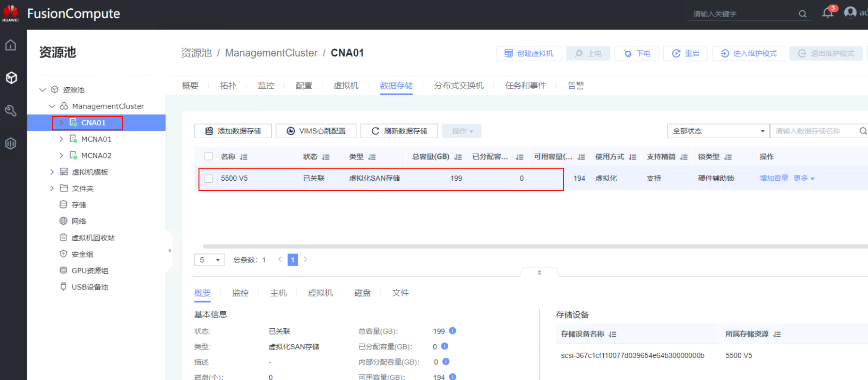Switch to the 磁盘 detail tab
868x380 pixels.
click(x=362, y=293)
